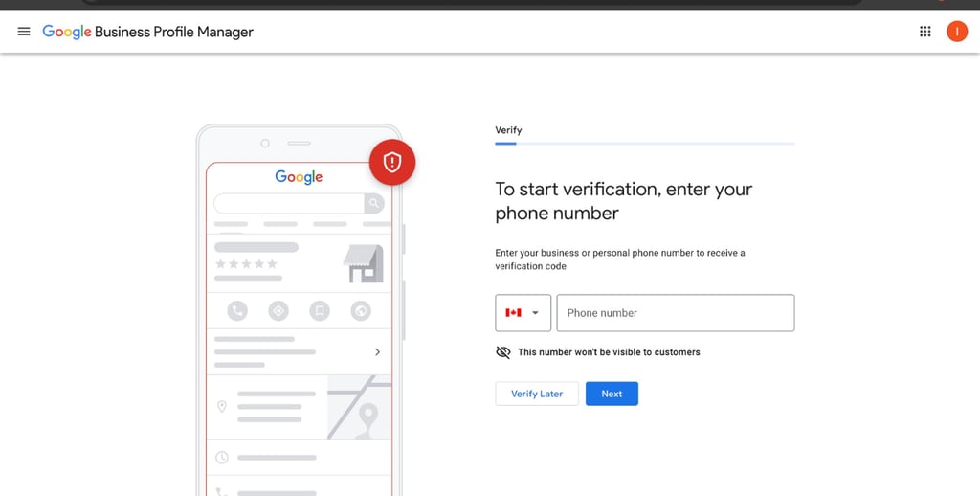
Task: Click the verification progress bar
Action: coord(645,144)
